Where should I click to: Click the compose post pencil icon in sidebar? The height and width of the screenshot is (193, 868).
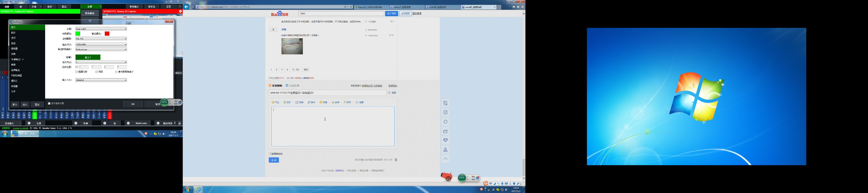446,112
